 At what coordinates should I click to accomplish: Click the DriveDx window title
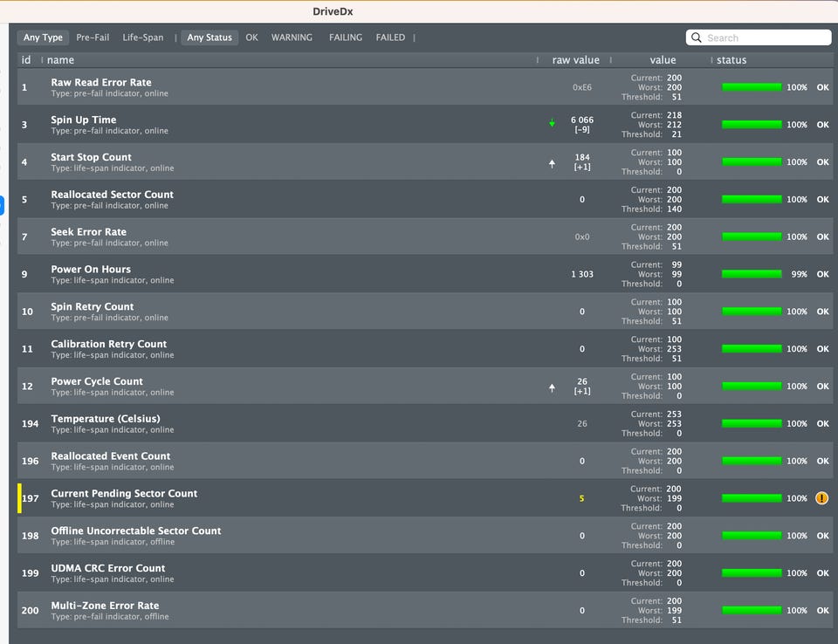(x=333, y=11)
